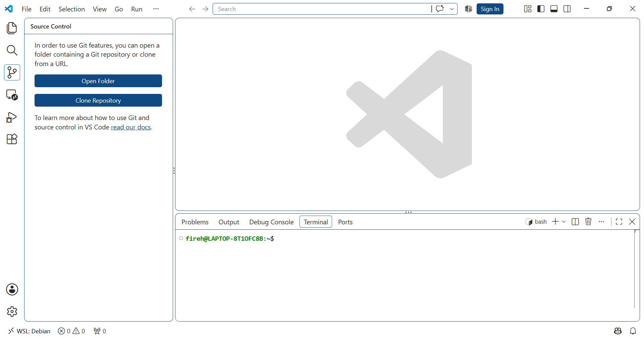
Task: Click the forwarded ports status item
Action: (100, 331)
